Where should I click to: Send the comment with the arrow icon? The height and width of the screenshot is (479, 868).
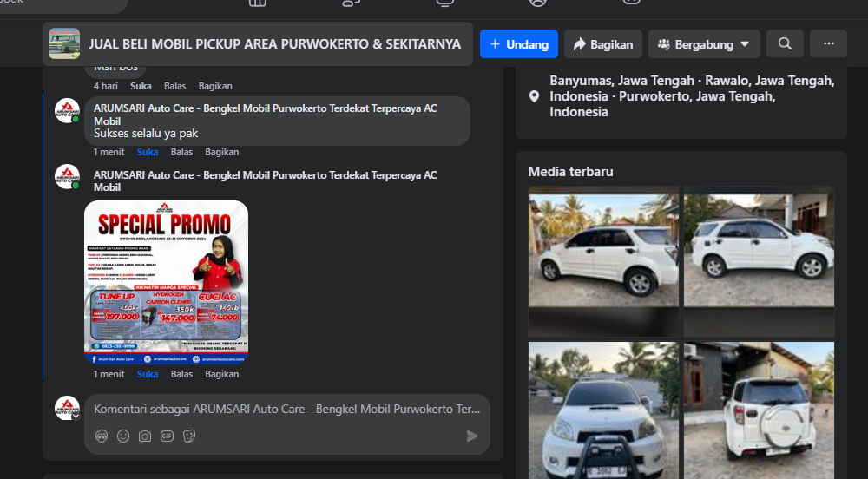(471, 436)
